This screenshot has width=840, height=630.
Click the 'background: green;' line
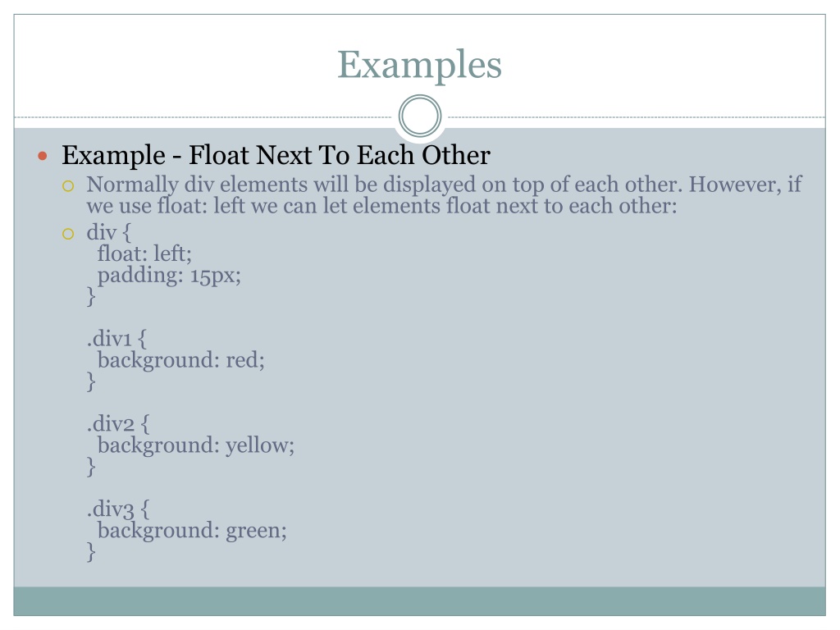(x=192, y=531)
